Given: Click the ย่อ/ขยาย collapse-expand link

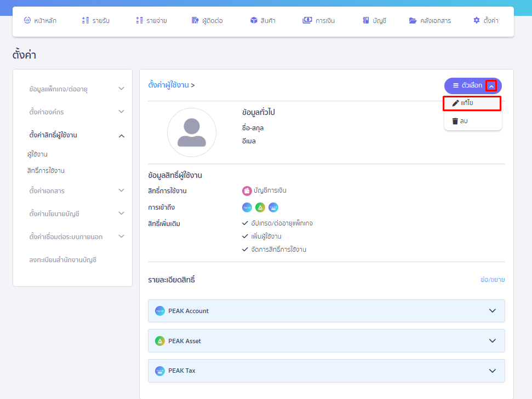Looking at the screenshot, I should pyautogui.click(x=492, y=280).
